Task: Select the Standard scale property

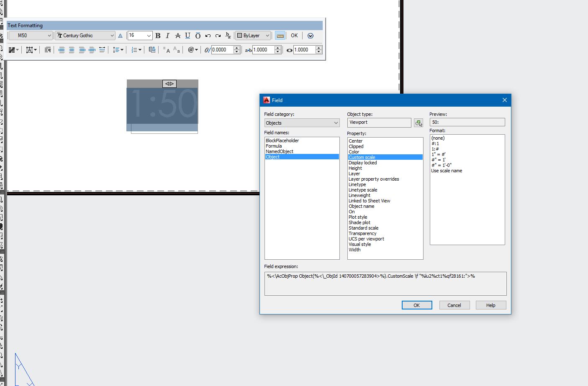Action: coord(363,228)
